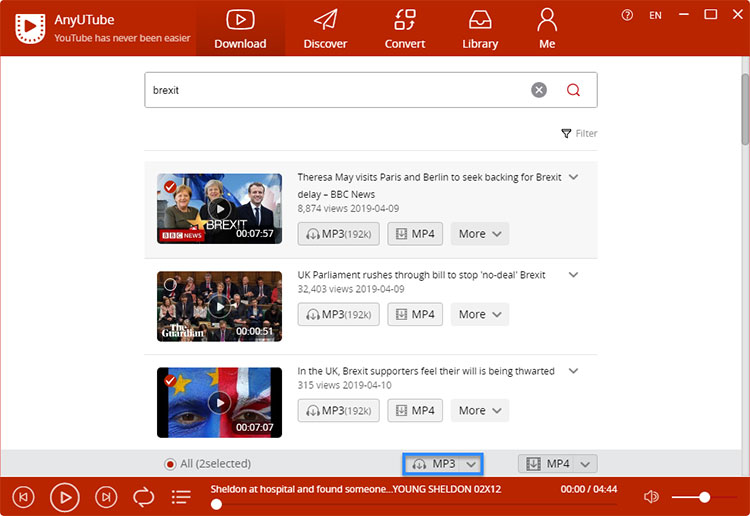Expand details for Theresa May video
The height and width of the screenshot is (516, 750).
(x=573, y=177)
